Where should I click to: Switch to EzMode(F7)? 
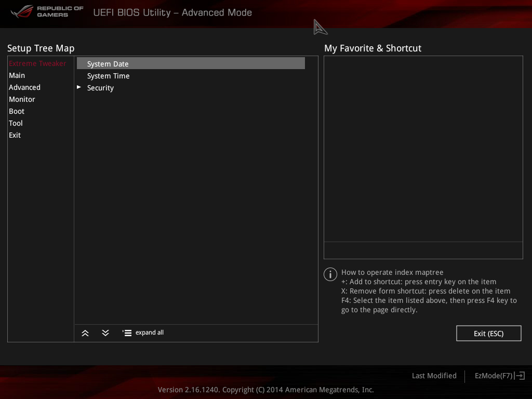point(494,376)
